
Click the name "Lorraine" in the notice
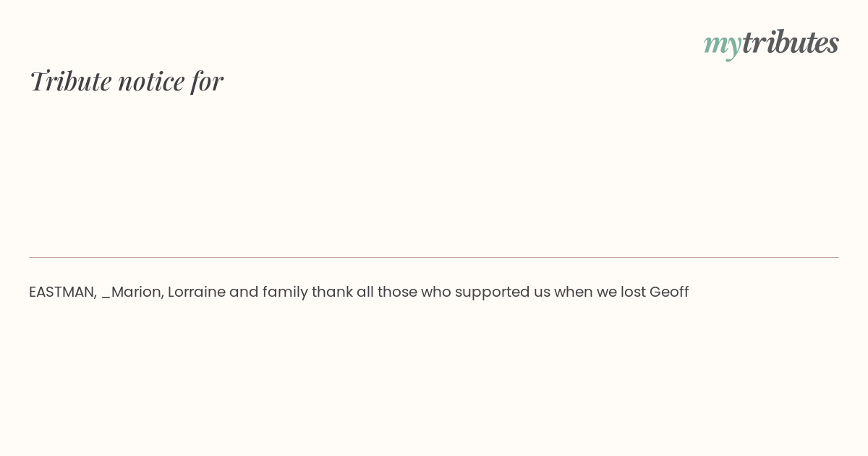tap(196, 292)
